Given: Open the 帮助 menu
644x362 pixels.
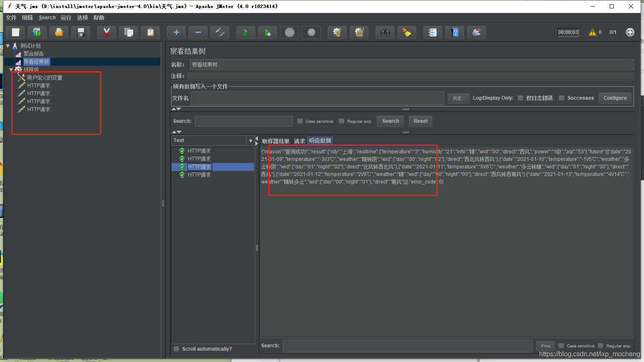Looking at the screenshot, I should click(99, 18).
